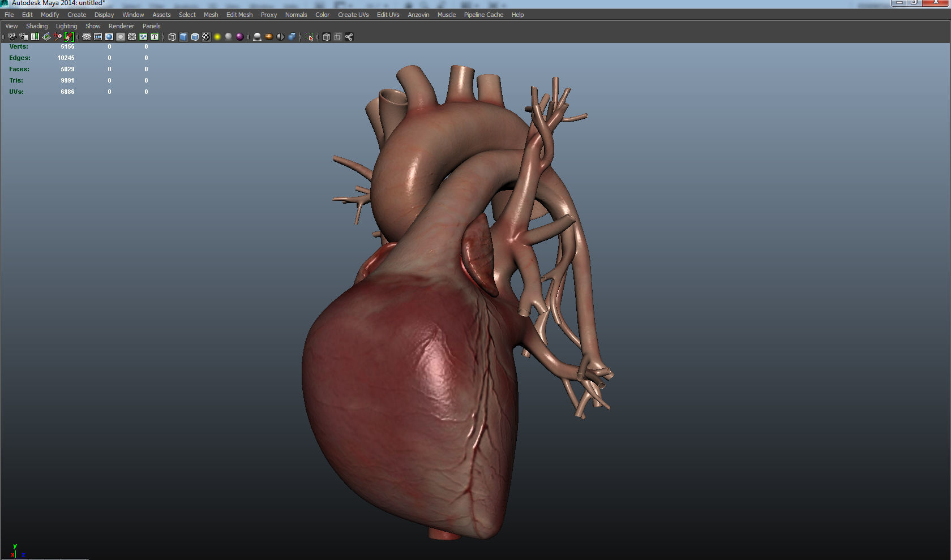Screen dimensions: 951x560
Task: Toggle the Film Gate display
Action: [x=98, y=37]
